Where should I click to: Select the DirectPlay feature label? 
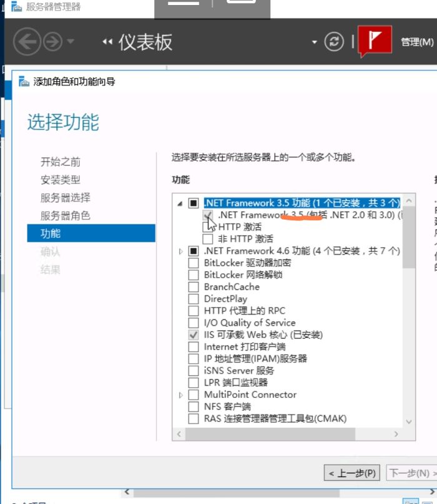click(225, 299)
